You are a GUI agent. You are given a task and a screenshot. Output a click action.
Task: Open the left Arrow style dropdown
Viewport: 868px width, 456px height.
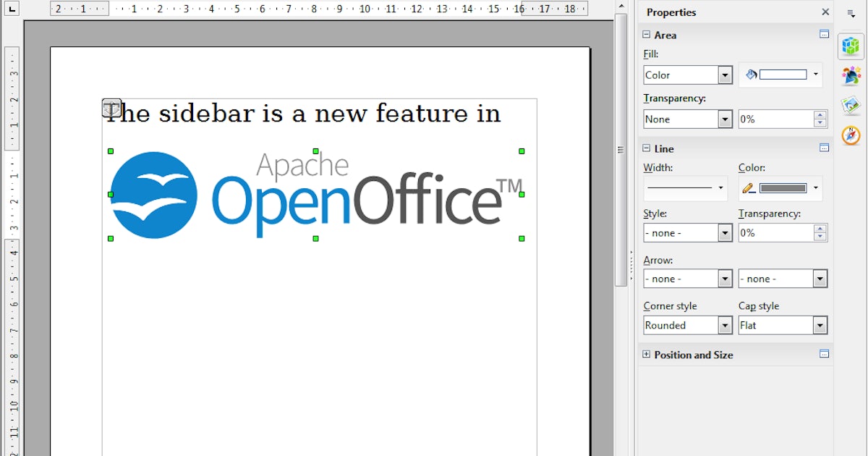click(x=688, y=279)
